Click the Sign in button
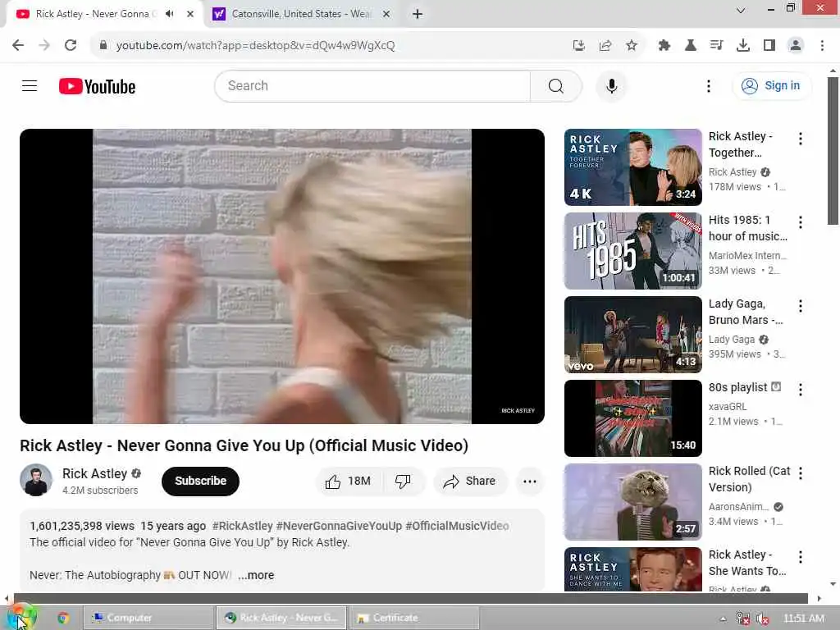840x630 pixels. [771, 85]
